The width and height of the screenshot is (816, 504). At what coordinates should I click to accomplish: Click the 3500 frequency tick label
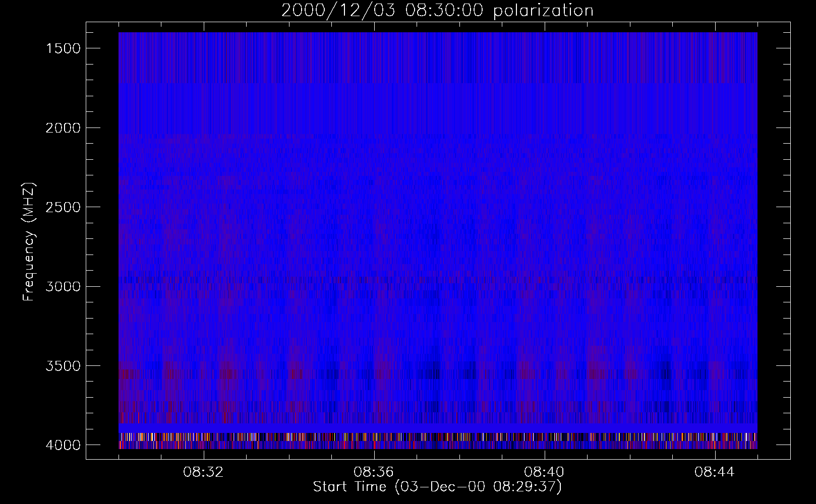click(x=63, y=366)
